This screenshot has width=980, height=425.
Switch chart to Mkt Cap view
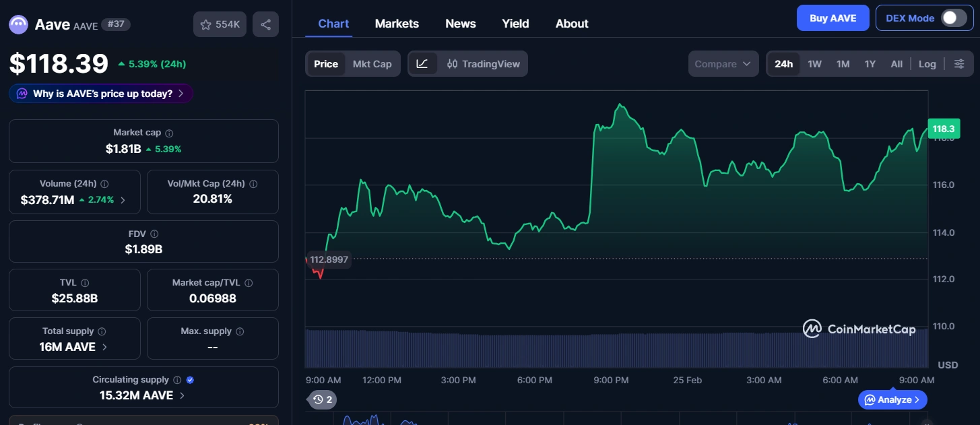click(x=372, y=64)
